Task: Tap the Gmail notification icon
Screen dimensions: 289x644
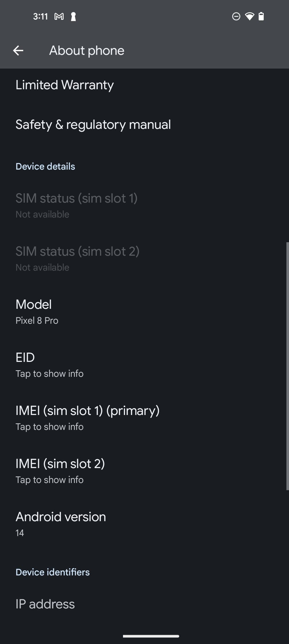Action: [59, 17]
